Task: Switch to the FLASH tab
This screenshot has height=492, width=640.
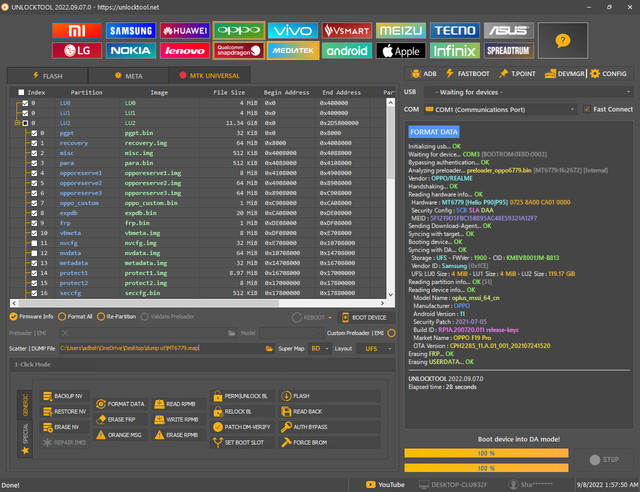Action: tap(47, 75)
